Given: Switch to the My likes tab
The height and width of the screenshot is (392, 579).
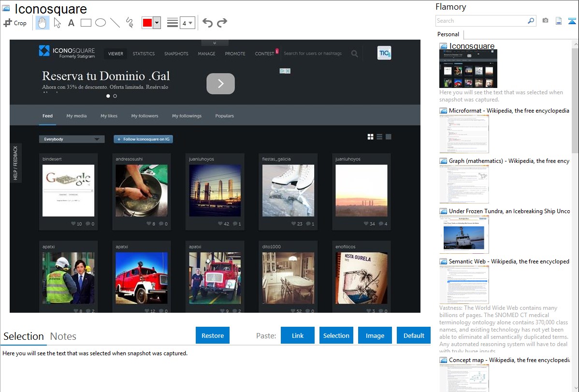Looking at the screenshot, I should tap(109, 116).
